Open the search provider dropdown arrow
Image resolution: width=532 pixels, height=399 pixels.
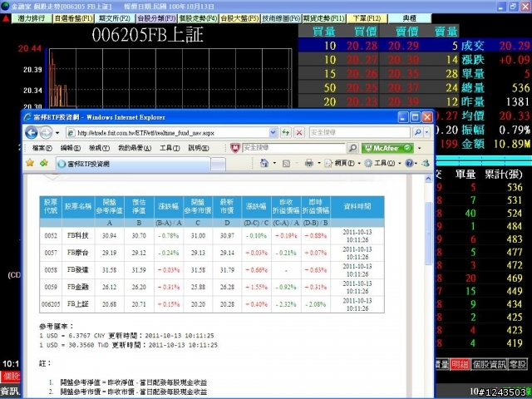(x=426, y=132)
